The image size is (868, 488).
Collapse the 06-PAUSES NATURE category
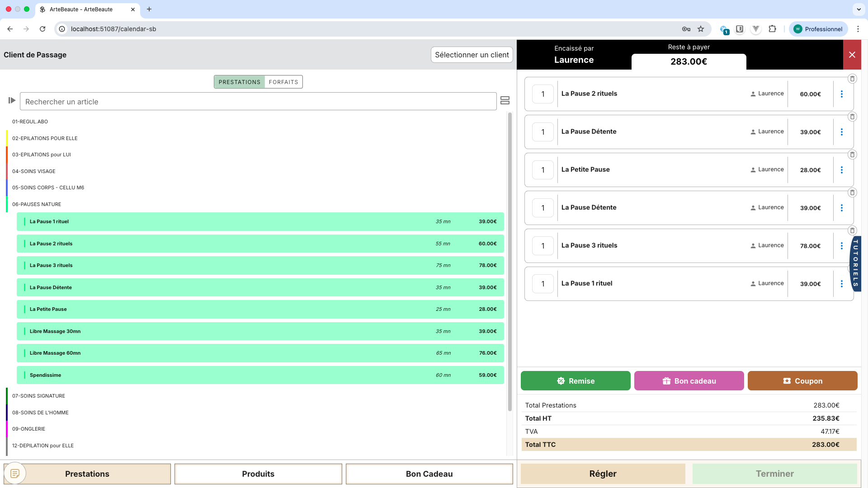click(x=37, y=204)
